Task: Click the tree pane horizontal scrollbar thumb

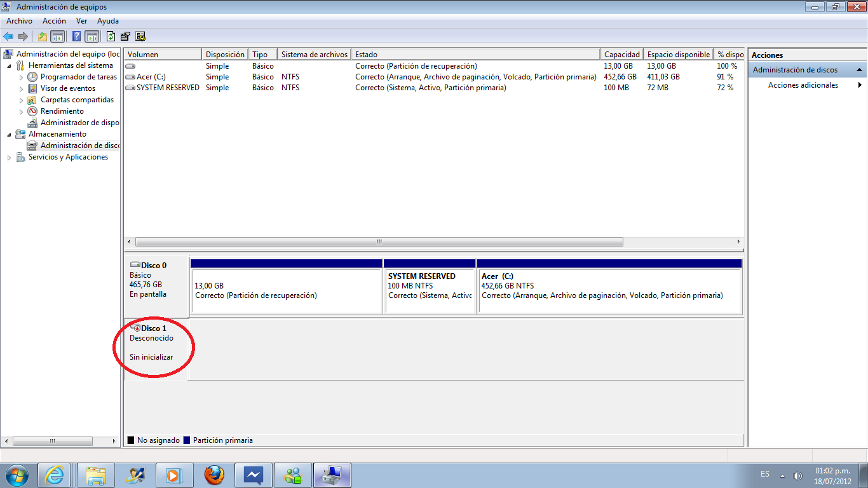Action: 53,440
